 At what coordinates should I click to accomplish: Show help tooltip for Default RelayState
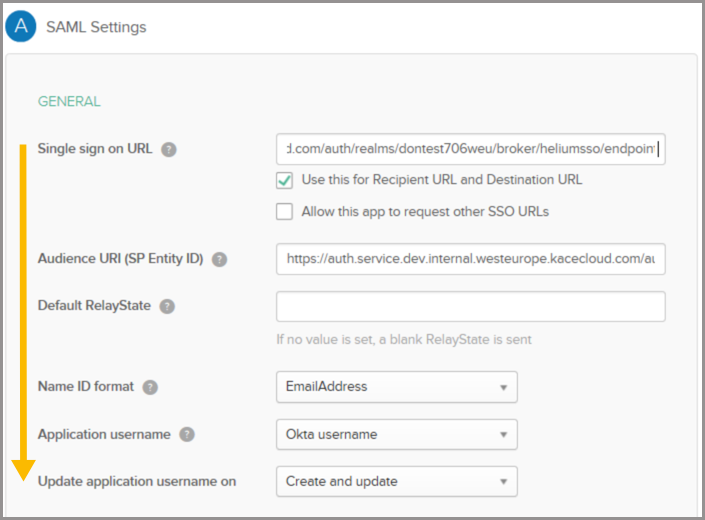pos(167,306)
